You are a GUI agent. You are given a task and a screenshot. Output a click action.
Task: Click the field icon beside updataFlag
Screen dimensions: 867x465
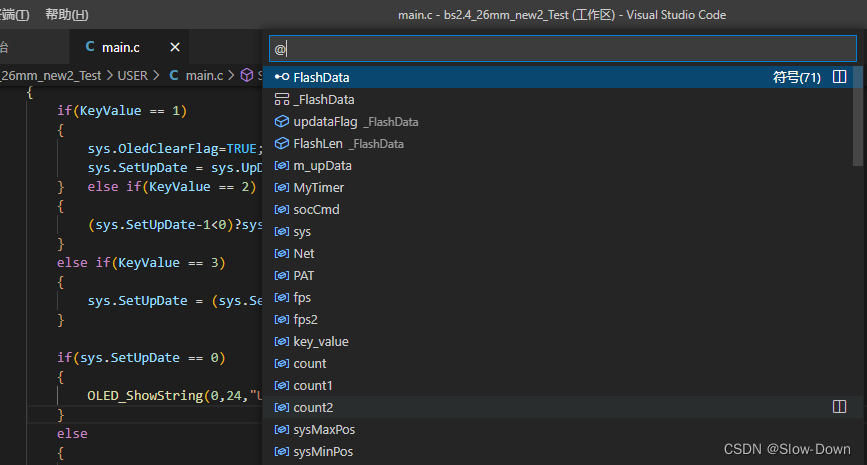point(282,121)
